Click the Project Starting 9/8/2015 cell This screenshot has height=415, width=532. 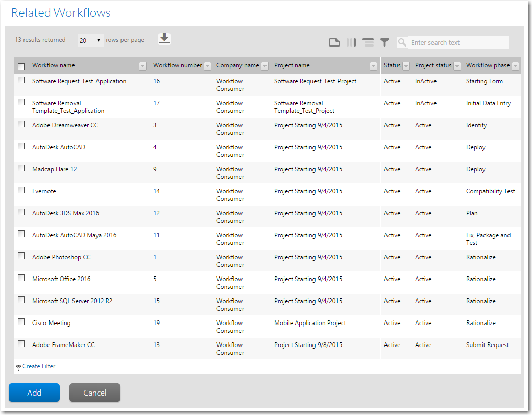coord(308,345)
